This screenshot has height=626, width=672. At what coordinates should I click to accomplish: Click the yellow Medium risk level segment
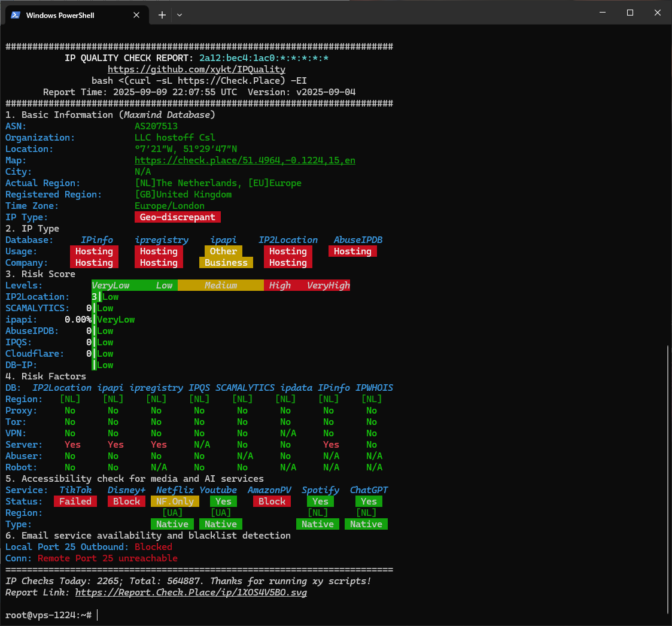(x=220, y=285)
